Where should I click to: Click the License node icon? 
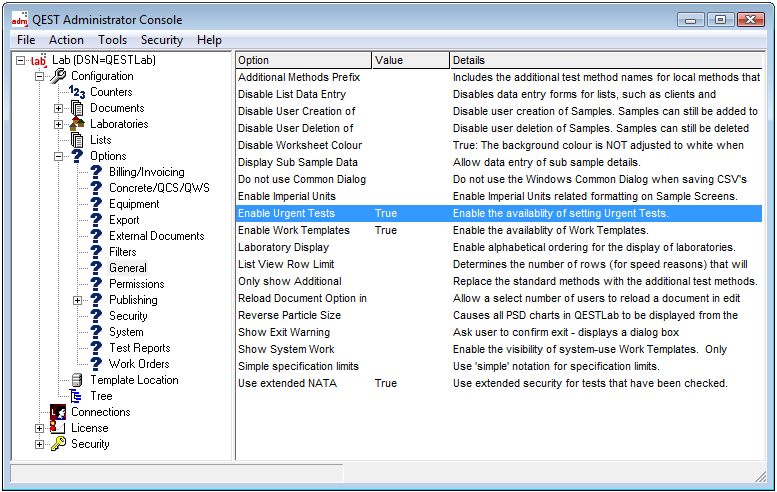pyautogui.click(x=58, y=428)
